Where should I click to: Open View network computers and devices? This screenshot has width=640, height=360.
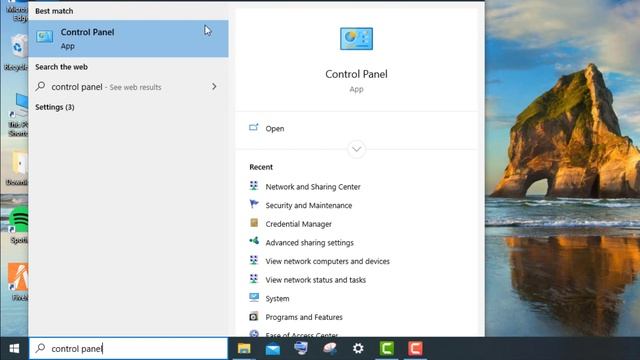point(327,261)
